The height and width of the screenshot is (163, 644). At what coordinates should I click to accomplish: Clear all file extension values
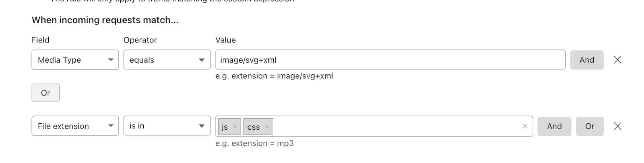coord(525,126)
